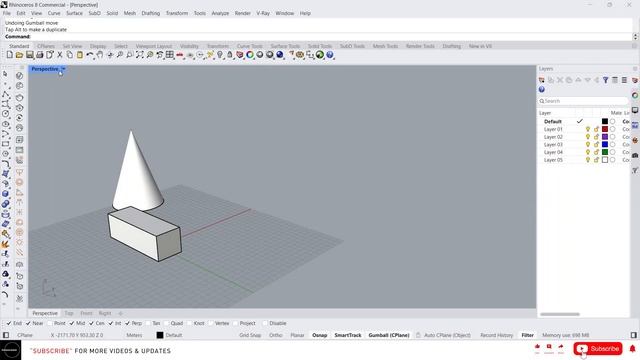Click the Layers panel Search field
This screenshot has height=360, width=640.
coord(583,101)
